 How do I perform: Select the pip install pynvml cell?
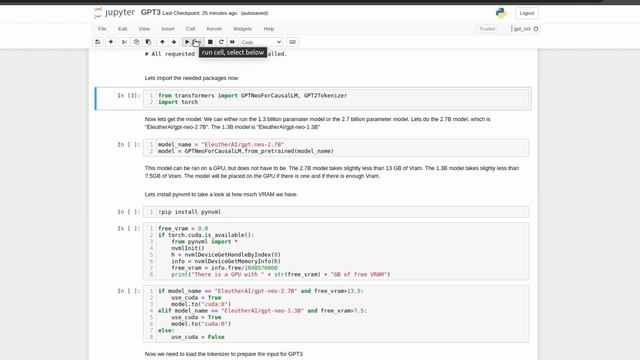(x=336, y=212)
